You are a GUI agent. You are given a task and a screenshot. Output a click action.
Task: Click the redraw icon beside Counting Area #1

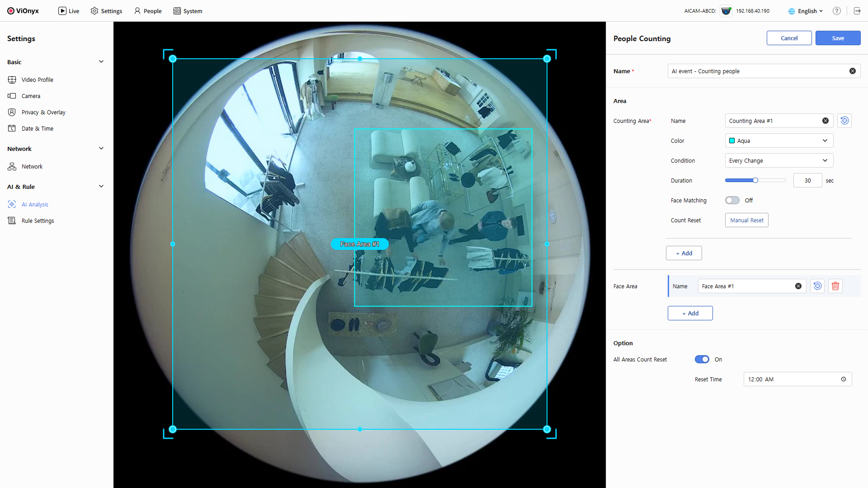pos(844,121)
